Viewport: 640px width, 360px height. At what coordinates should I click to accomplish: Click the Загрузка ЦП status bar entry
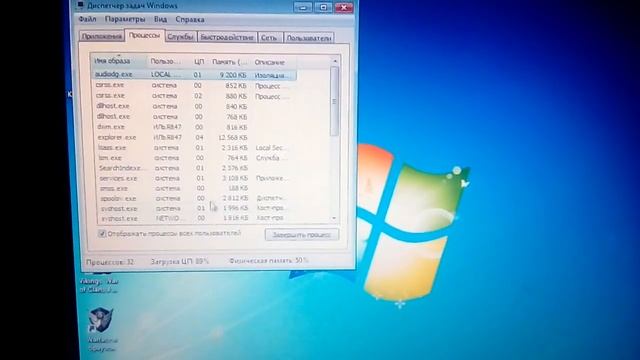180,261
